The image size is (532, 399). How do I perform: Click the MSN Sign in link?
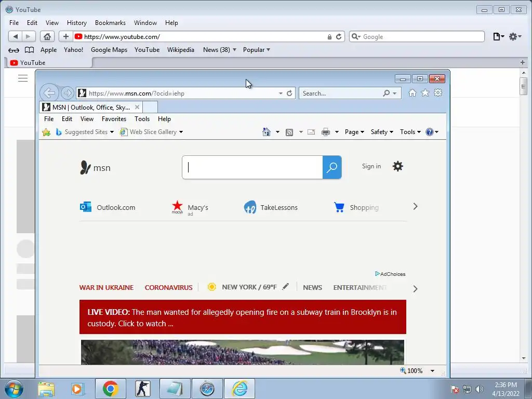[371, 166]
